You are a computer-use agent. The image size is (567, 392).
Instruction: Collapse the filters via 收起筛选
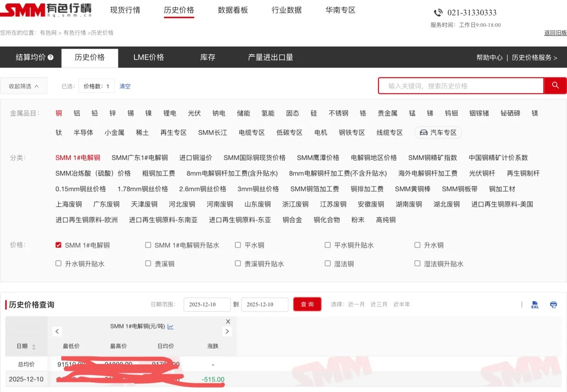click(24, 85)
